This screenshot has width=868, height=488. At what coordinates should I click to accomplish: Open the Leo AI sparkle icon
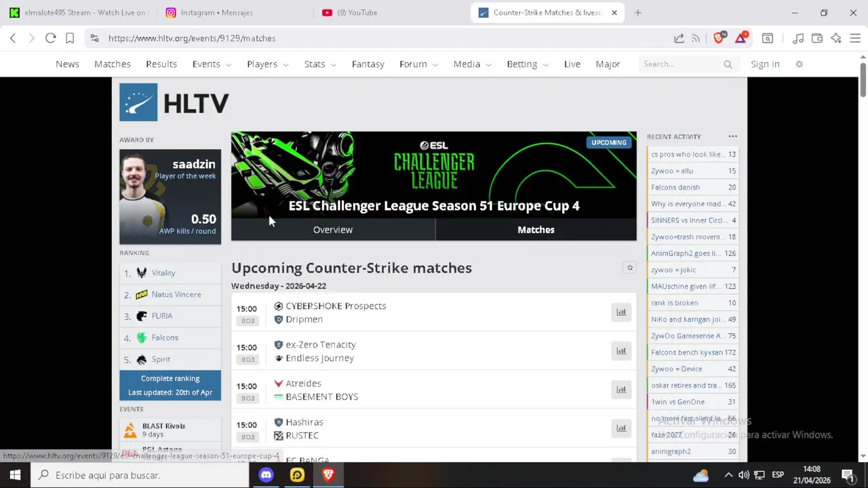836,39
